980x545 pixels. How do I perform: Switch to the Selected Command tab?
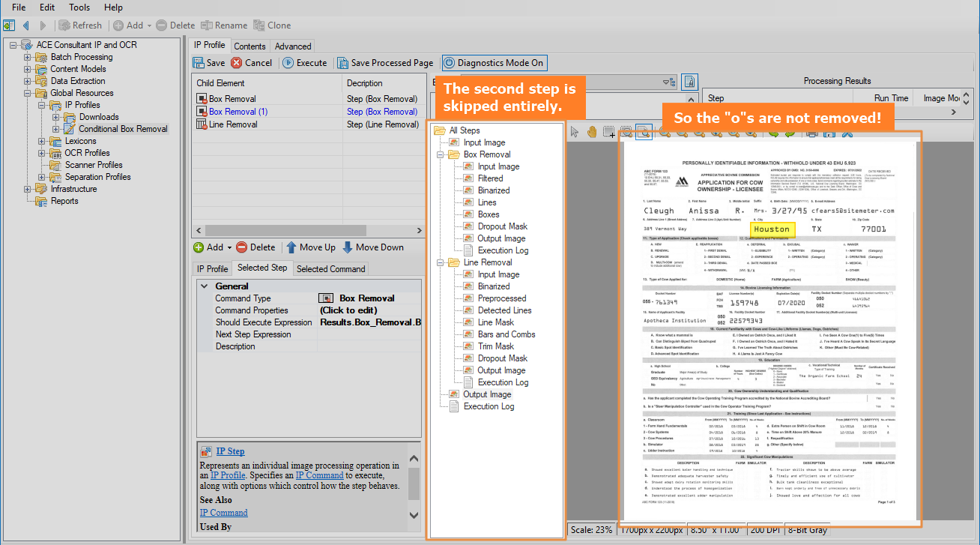pyautogui.click(x=330, y=269)
